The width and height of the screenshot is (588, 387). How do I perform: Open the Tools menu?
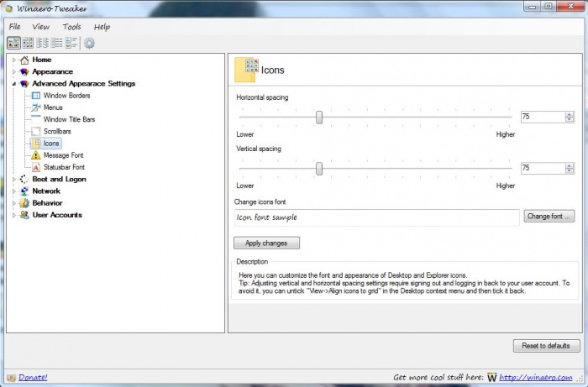click(x=71, y=27)
